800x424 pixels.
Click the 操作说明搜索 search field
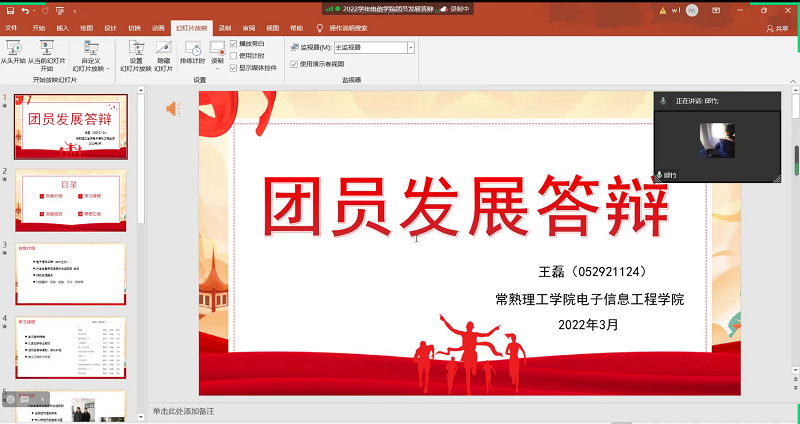click(348, 28)
